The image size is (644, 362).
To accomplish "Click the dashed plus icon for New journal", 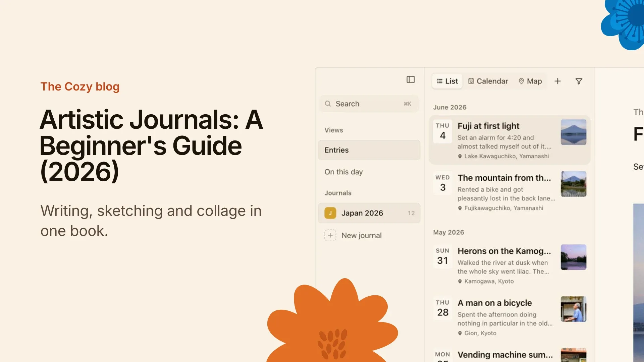I will pyautogui.click(x=330, y=235).
